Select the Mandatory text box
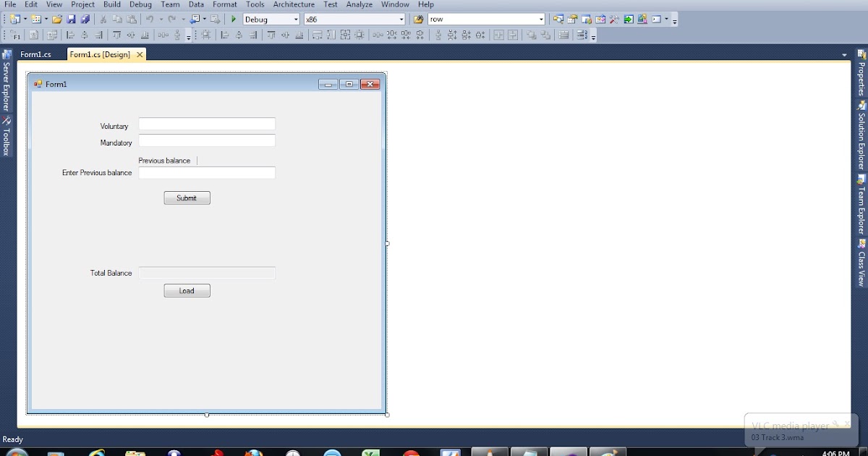 pyautogui.click(x=207, y=140)
